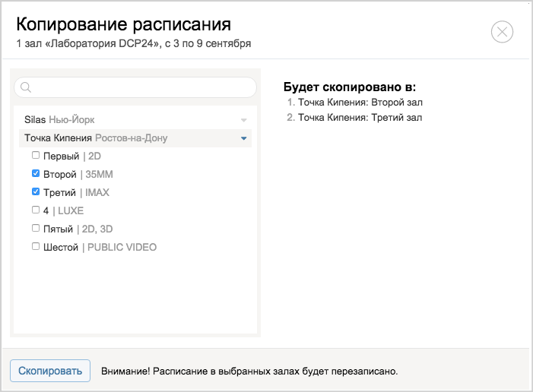Expand the Silas Нью-Йорк dropdown arrow
This screenshot has height=392, width=533.
click(x=244, y=120)
